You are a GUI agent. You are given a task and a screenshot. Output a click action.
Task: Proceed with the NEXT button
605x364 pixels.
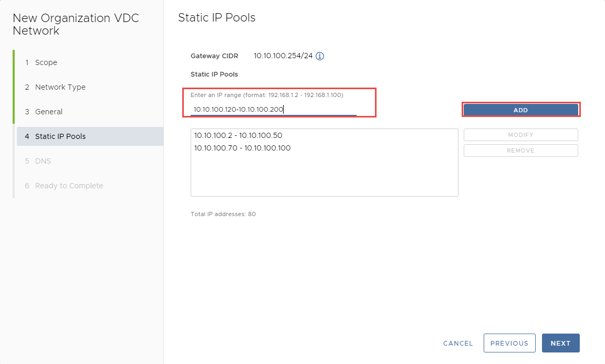560,343
